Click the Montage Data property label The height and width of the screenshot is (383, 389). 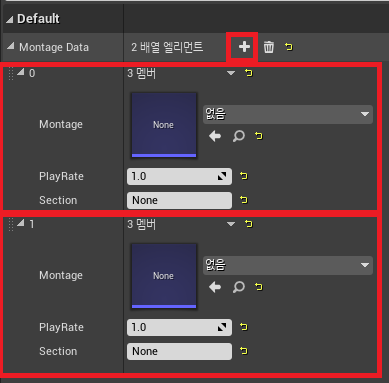54,47
